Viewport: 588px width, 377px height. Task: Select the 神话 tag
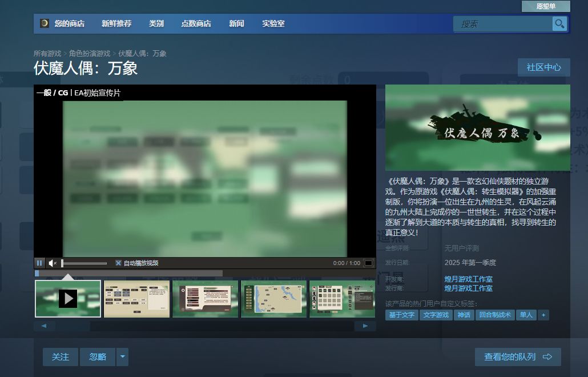coord(464,315)
